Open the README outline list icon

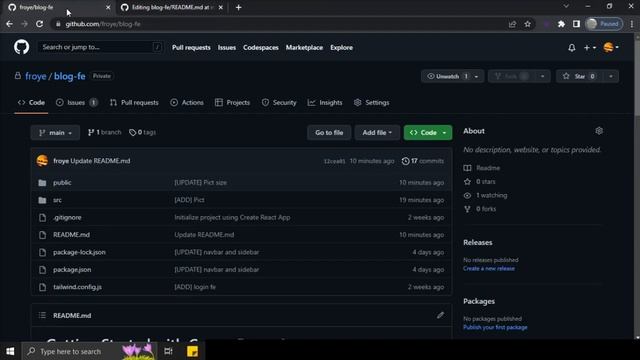pyautogui.click(x=42, y=315)
